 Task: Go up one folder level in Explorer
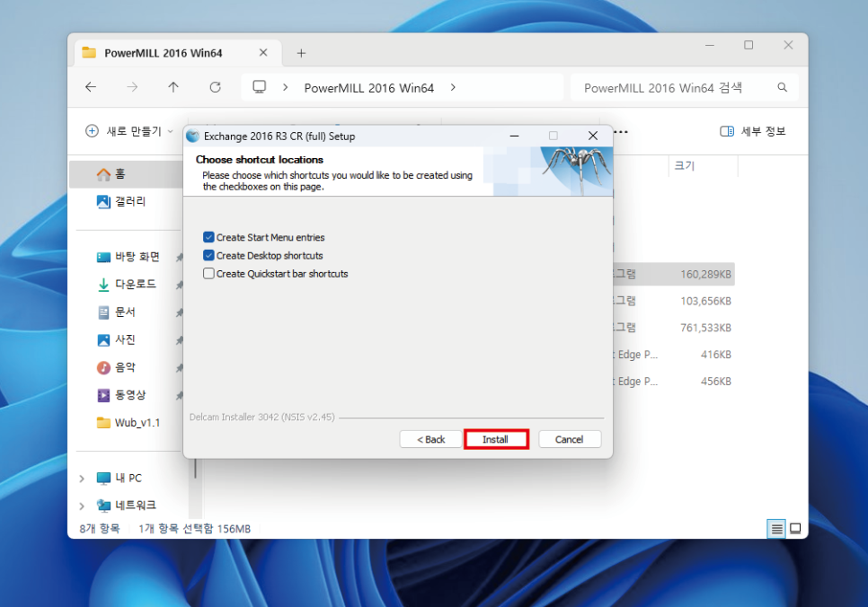173,87
